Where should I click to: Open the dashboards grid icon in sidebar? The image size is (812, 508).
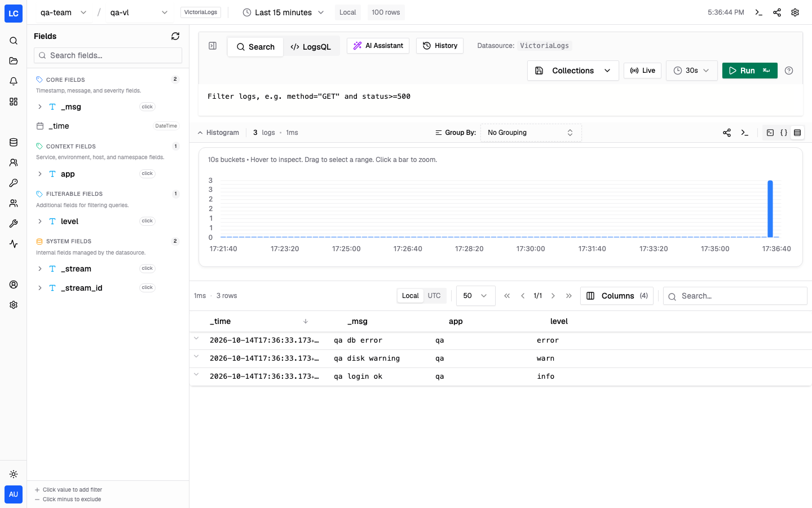14,102
